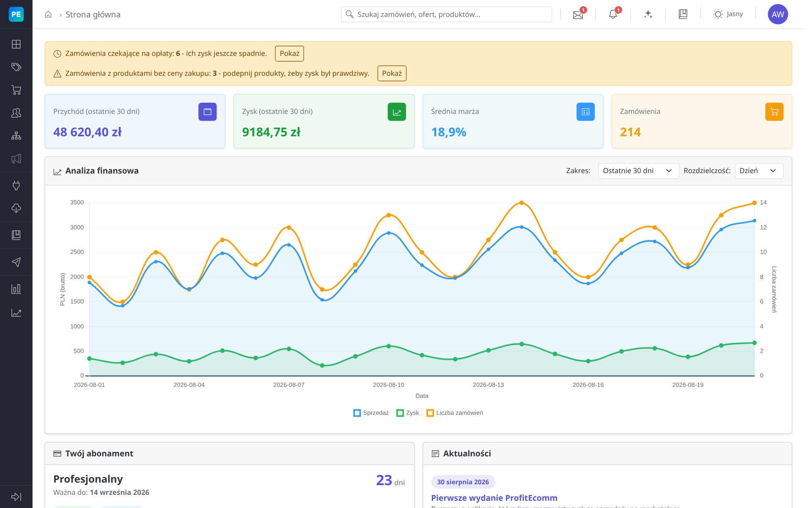The width and height of the screenshot is (812, 508).
Task: Click the Zamówienia card cart icon
Action: (774, 112)
